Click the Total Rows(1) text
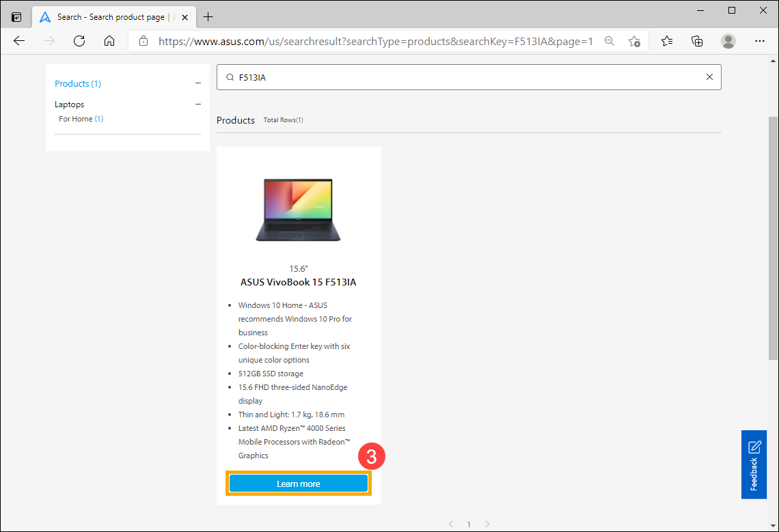Screen dimensions: 779x532 pos(283,120)
